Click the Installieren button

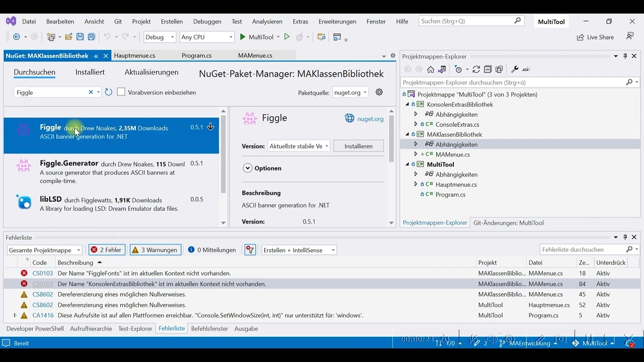pyautogui.click(x=359, y=146)
